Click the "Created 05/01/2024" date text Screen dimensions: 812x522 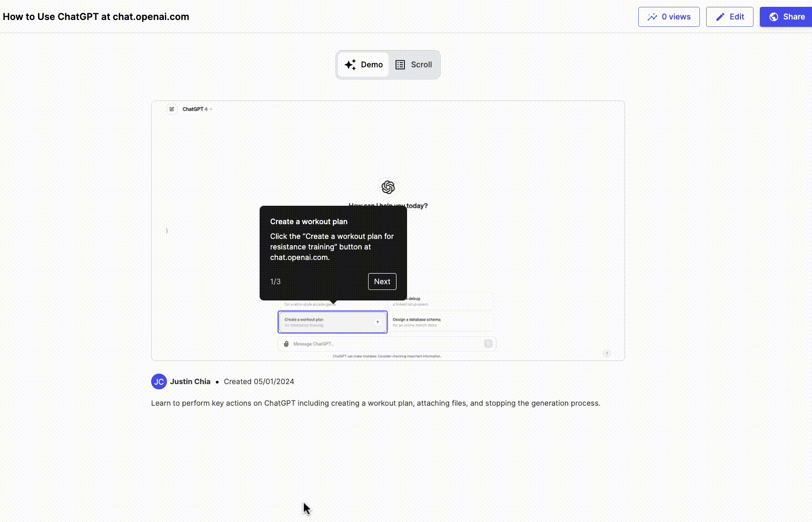click(x=259, y=382)
